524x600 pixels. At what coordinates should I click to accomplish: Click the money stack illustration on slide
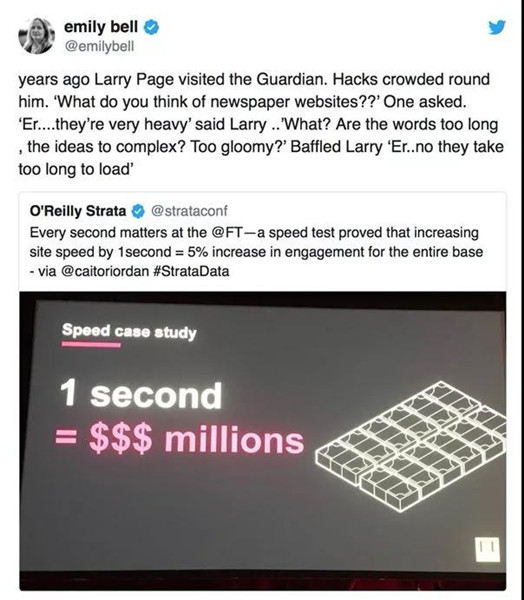click(410, 446)
